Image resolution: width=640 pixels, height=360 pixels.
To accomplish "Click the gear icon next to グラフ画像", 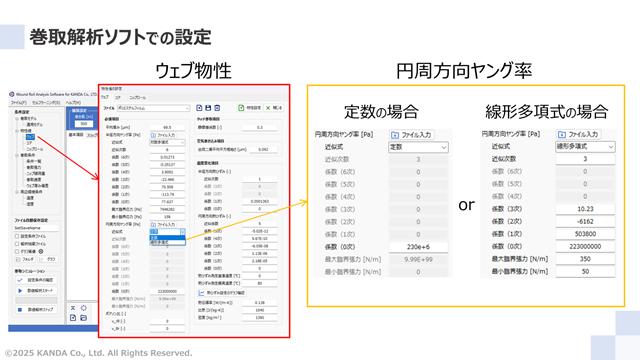I will [x=41, y=251].
